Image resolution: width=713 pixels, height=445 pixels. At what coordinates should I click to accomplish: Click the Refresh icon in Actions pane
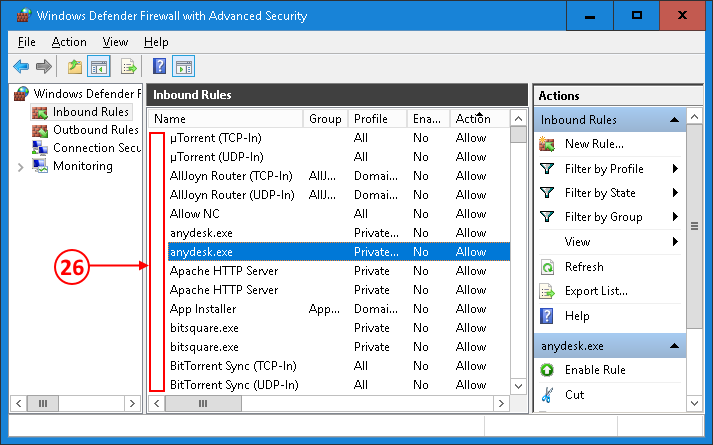click(x=547, y=267)
